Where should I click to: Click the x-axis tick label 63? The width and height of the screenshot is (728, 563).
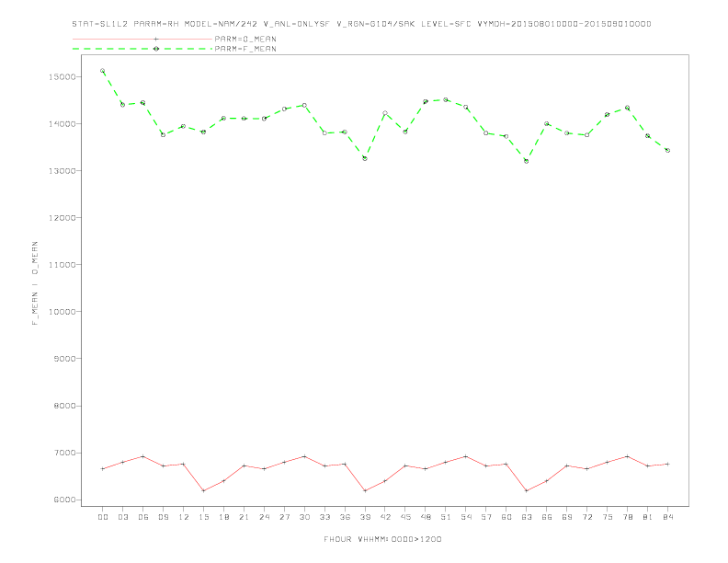click(x=527, y=517)
